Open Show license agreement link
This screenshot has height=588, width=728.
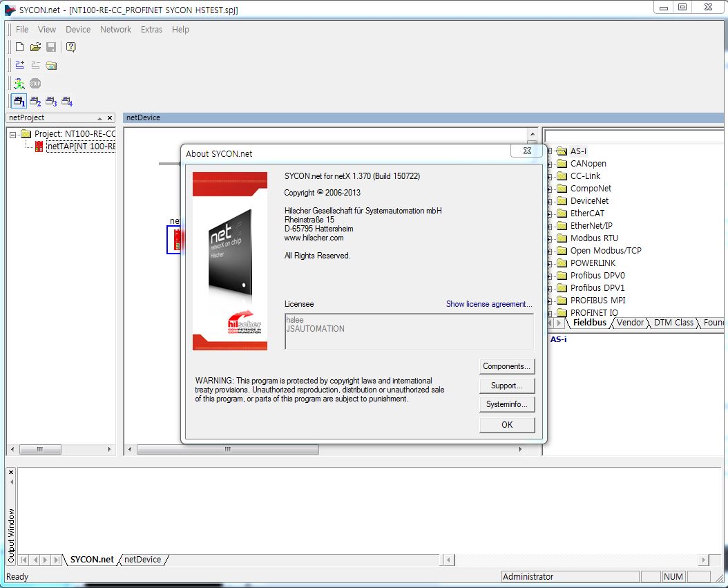489,304
